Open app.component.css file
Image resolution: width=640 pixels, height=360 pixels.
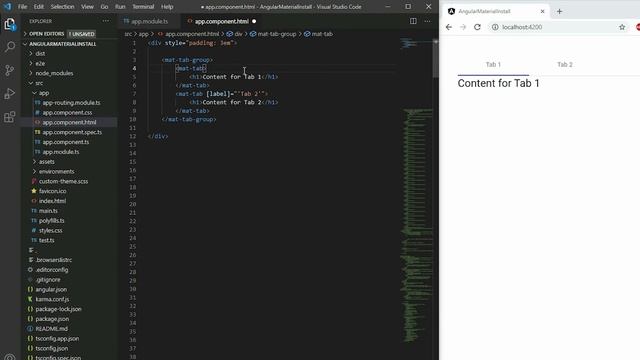(x=67, y=112)
